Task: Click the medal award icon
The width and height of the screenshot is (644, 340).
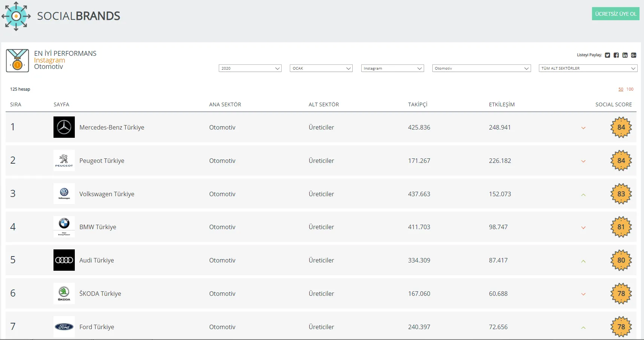Action: [17, 60]
